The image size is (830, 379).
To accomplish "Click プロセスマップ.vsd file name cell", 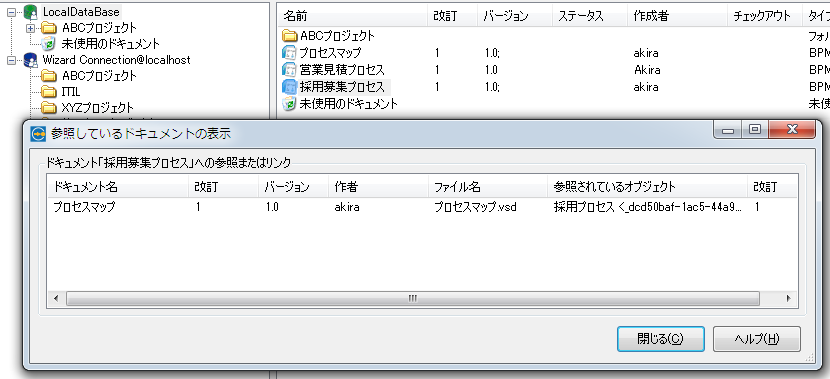I will coord(475,207).
